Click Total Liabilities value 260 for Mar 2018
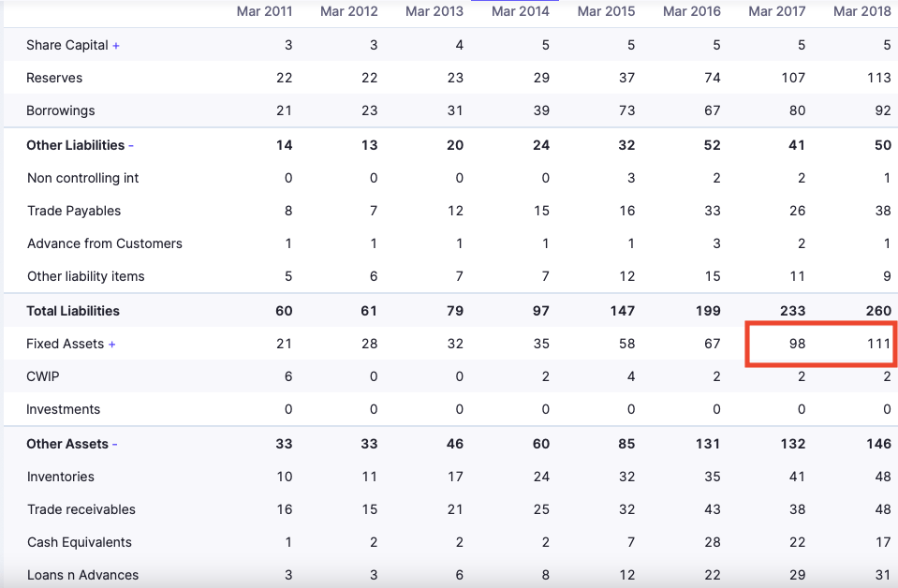Viewport: 898px width, 588px height. point(877,311)
